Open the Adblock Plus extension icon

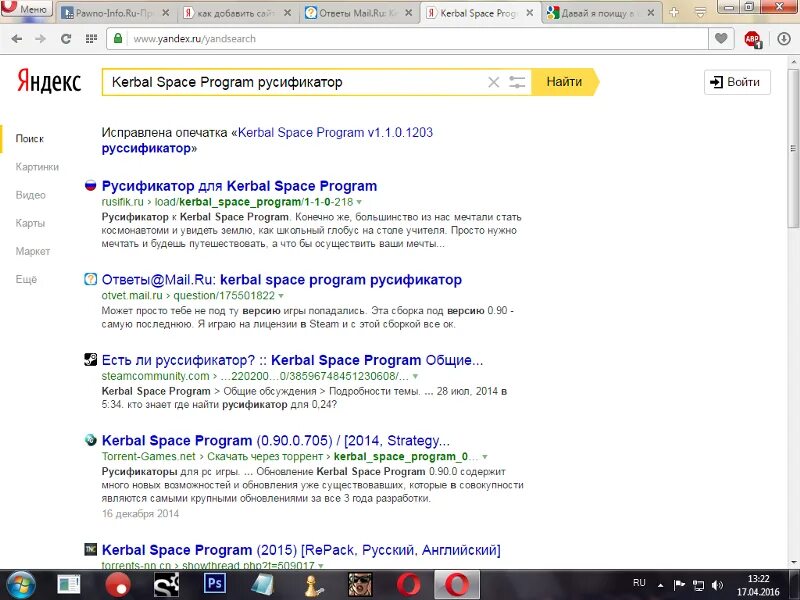coord(753,39)
